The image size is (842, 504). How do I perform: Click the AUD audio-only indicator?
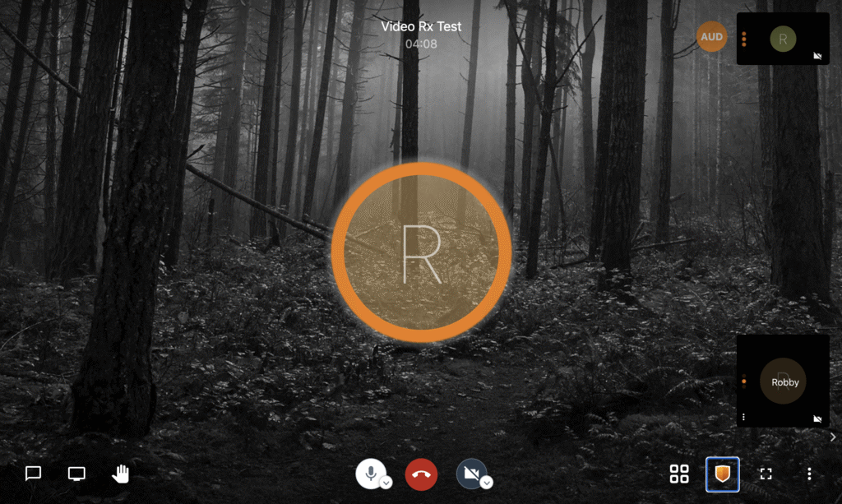[712, 36]
